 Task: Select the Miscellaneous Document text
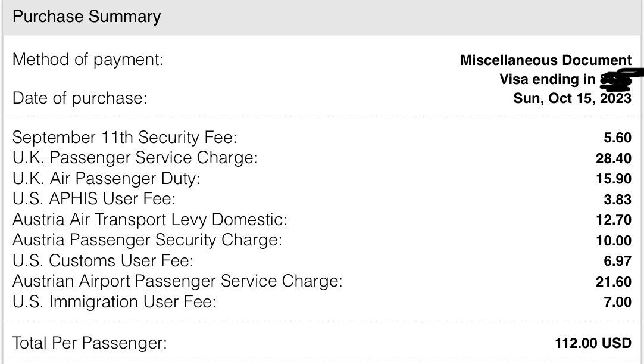coord(546,60)
